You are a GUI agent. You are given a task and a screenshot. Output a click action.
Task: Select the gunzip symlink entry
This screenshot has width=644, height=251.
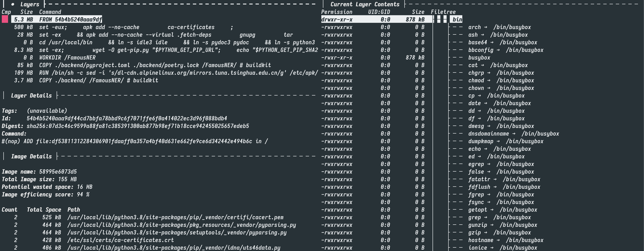pyautogui.click(x=477, y=225)
